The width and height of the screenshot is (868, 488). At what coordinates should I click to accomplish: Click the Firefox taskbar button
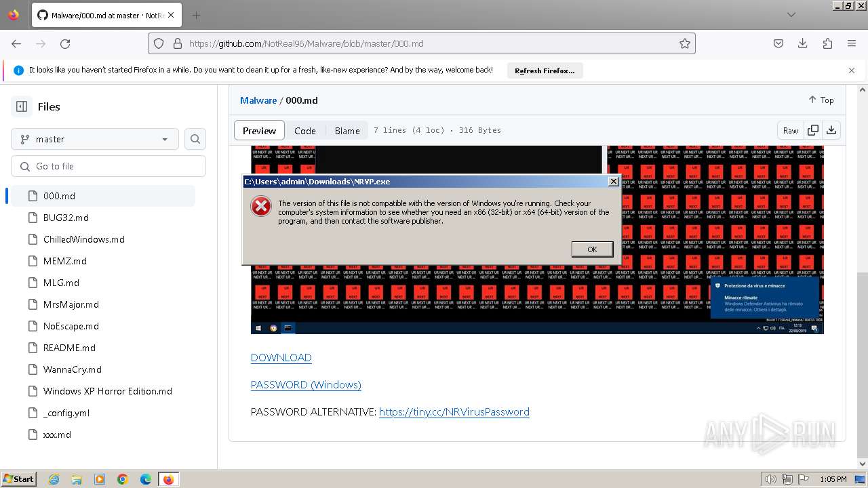pyautogui.click(x=169, y=479)
